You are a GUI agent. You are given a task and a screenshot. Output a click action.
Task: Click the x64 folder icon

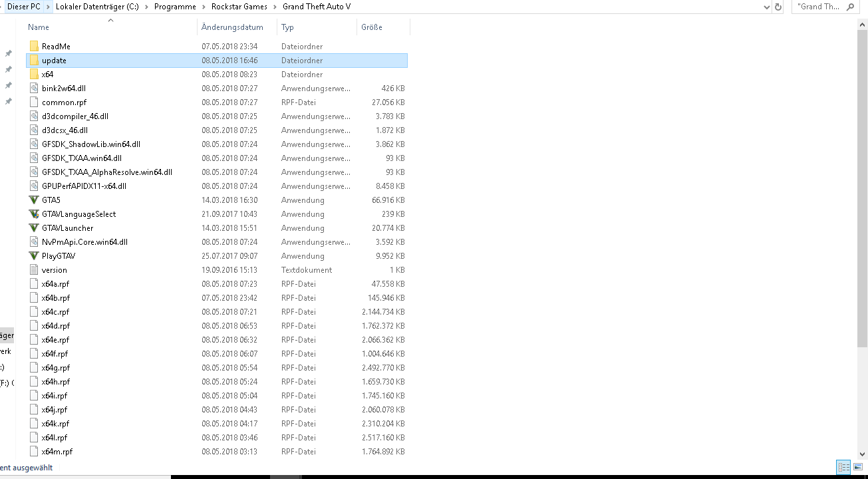pyautogui.click(x=35, y=74)
